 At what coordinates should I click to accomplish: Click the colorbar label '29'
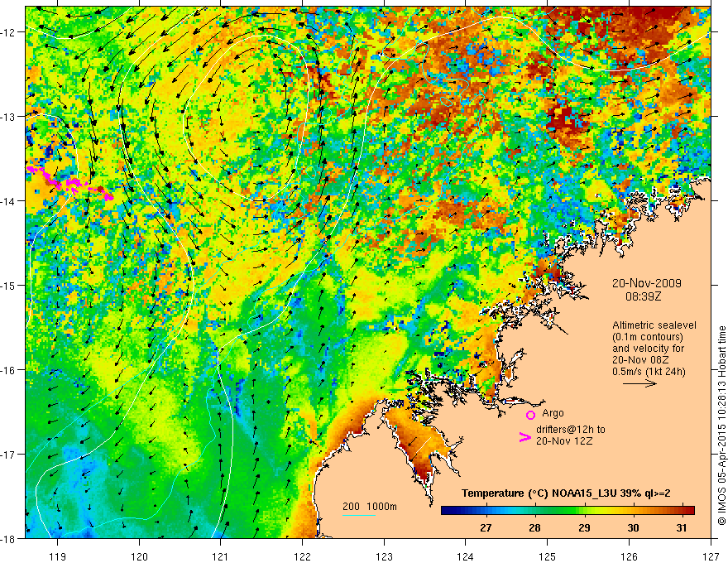(584, 527)
